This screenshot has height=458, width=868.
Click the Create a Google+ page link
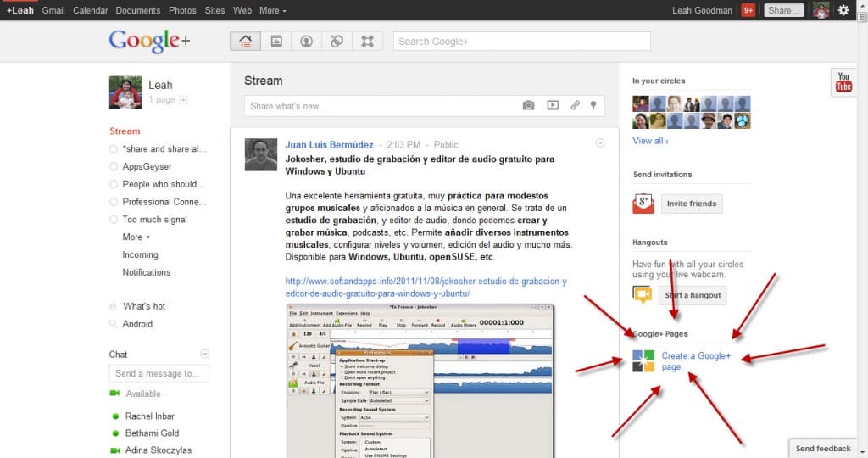click(696, 361)
